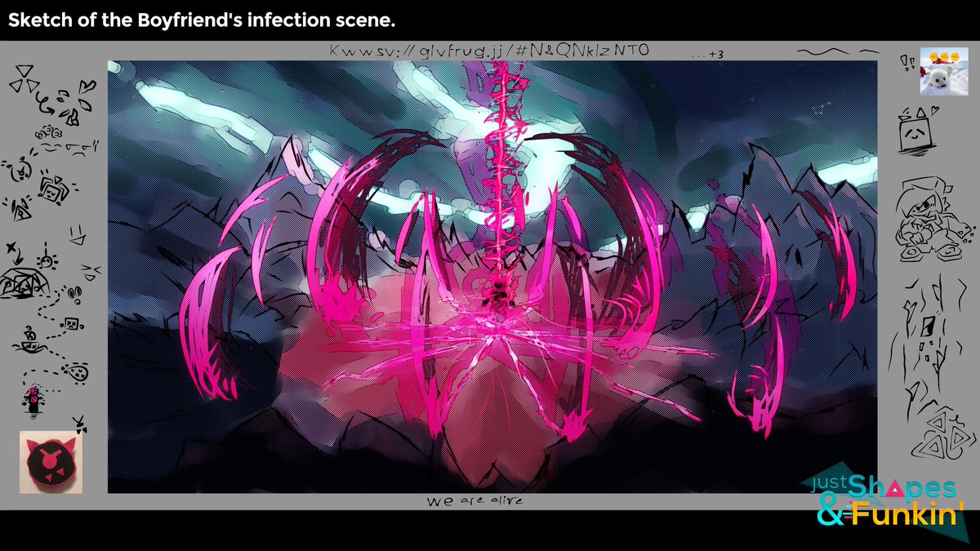Screen dimensions: 980x551
Task: Click the smiling cube doodle with hearts
Action: 916,131
